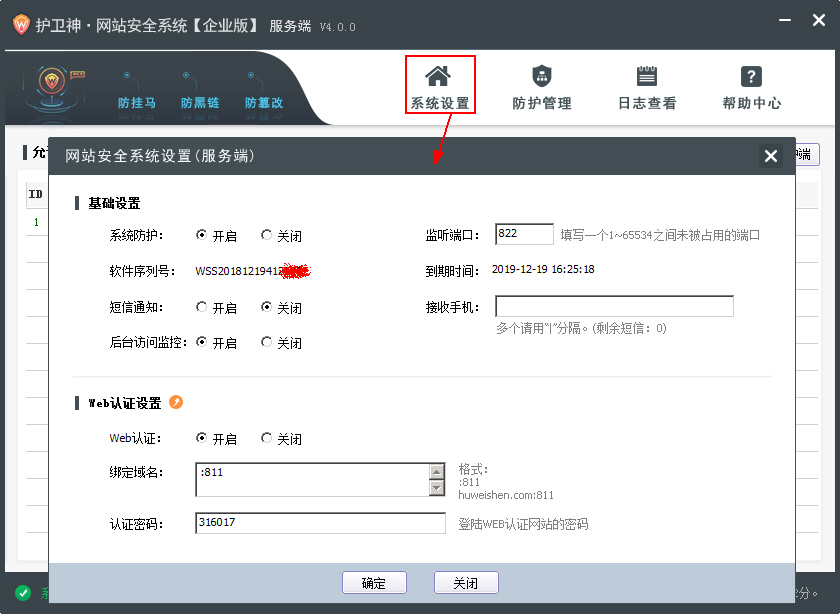Click the 关闭 button at dialog bottom
This screenshot has width=840, height=614.
click(x=466, y=583)
